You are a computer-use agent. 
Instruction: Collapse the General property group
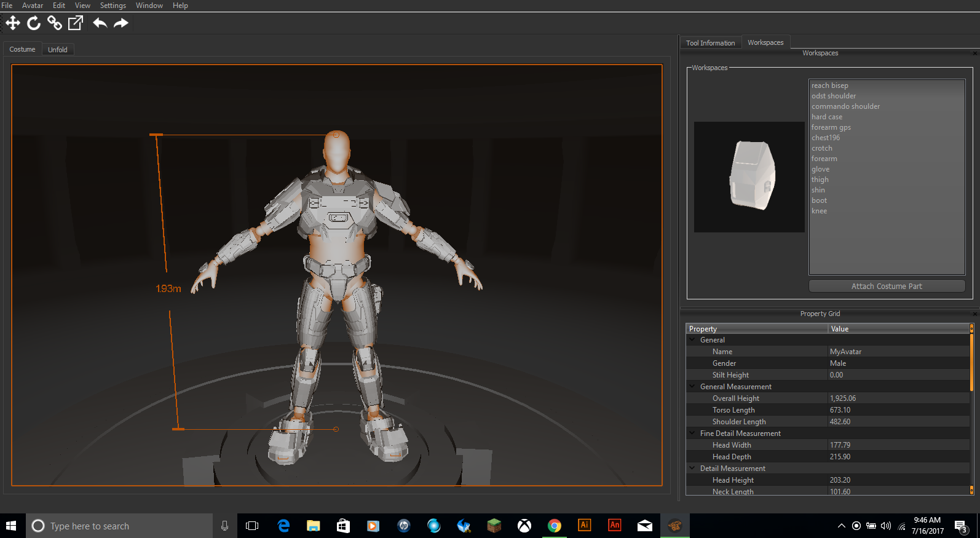click(x=692, y=339)
